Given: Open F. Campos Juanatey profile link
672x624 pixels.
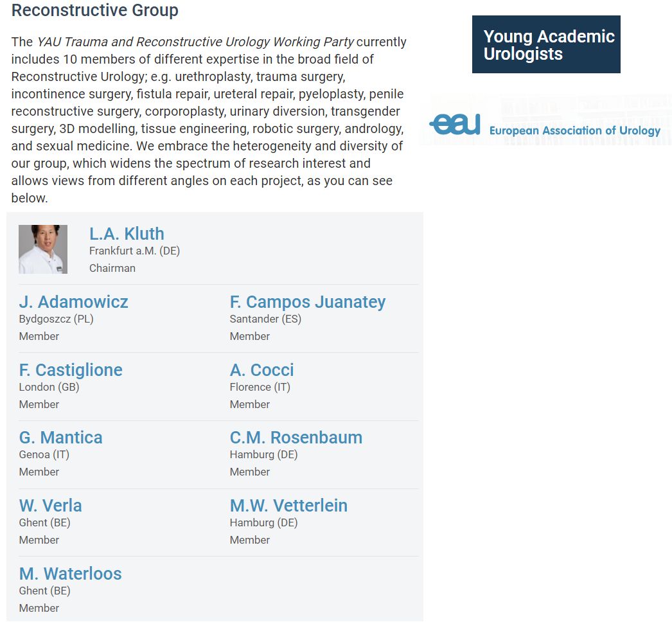Looking at the screenshot, I should 308,302.
